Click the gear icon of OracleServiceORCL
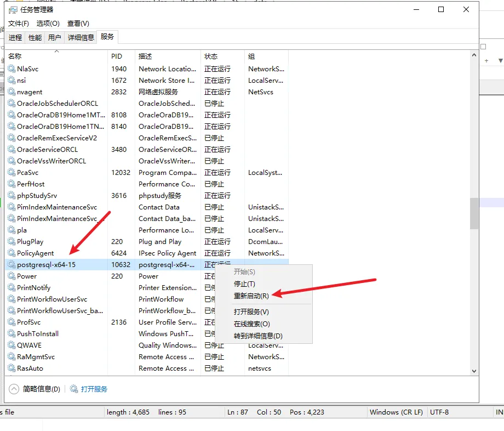The image size is (504, 431). (x=12, y=149)
